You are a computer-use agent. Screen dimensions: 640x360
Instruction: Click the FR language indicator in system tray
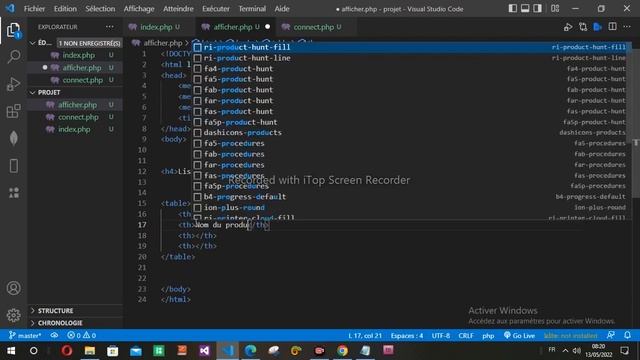point(552,350)
